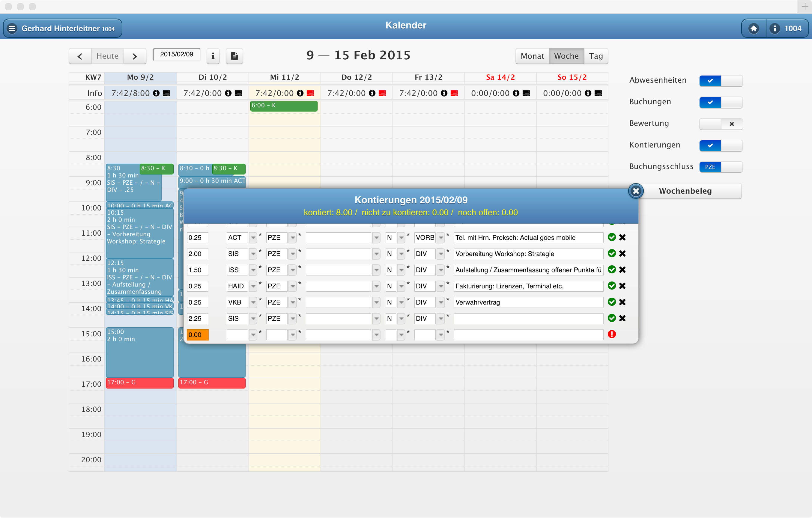The width and height of the screenshot is (812, 518).
Task: Click the orange 0.00 hours field
Action: pos(197,335)
